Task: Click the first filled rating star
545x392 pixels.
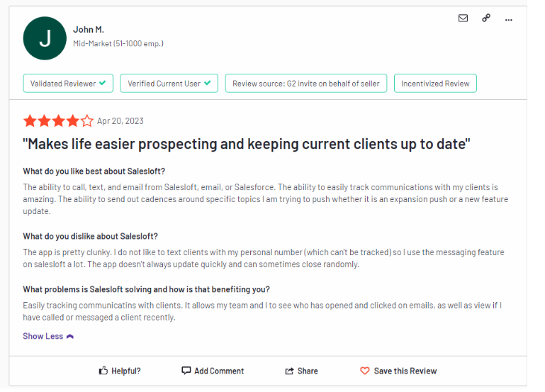Action: click(x=30, y=121)
